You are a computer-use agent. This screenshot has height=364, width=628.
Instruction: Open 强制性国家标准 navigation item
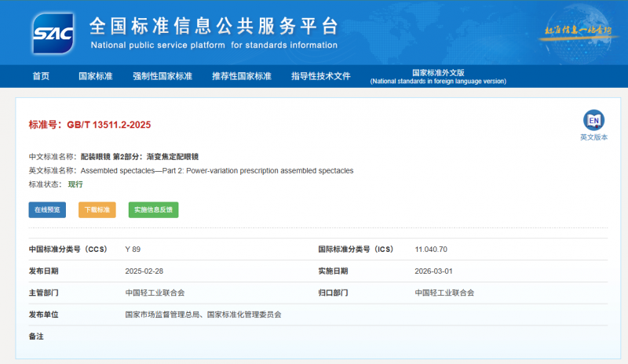162,76
